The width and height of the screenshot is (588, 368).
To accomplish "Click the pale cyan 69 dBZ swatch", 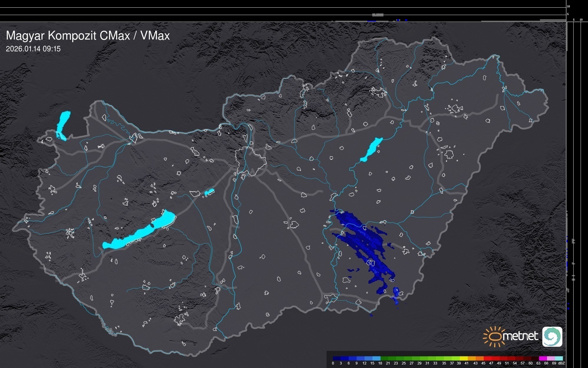I will point(559,358).
